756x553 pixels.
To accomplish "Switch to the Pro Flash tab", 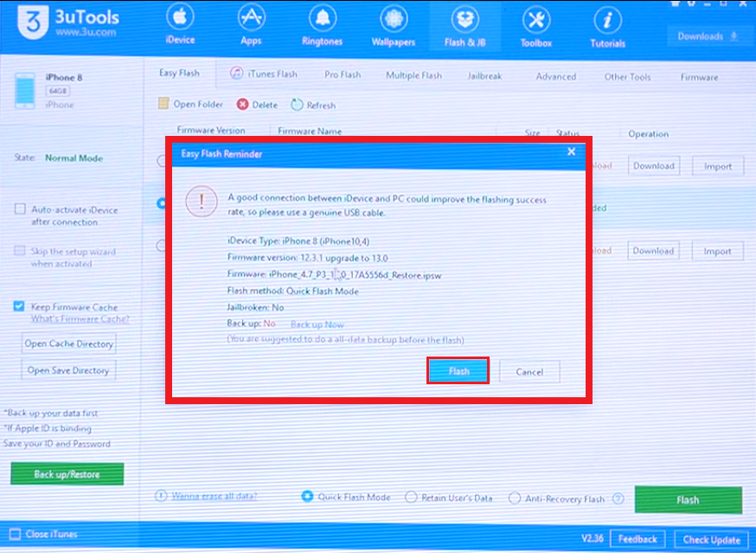I will pos(343,74).
